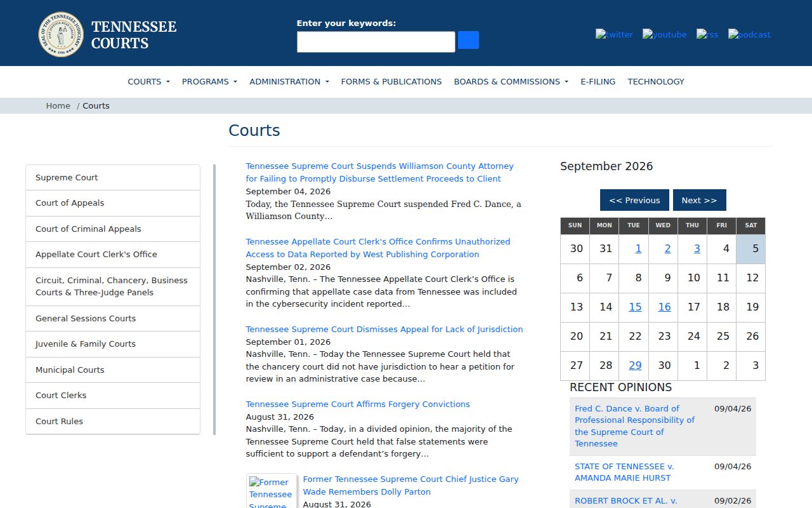Open article about Williamson County Attorney suspension
812x508 pixels.
(379, 172)
